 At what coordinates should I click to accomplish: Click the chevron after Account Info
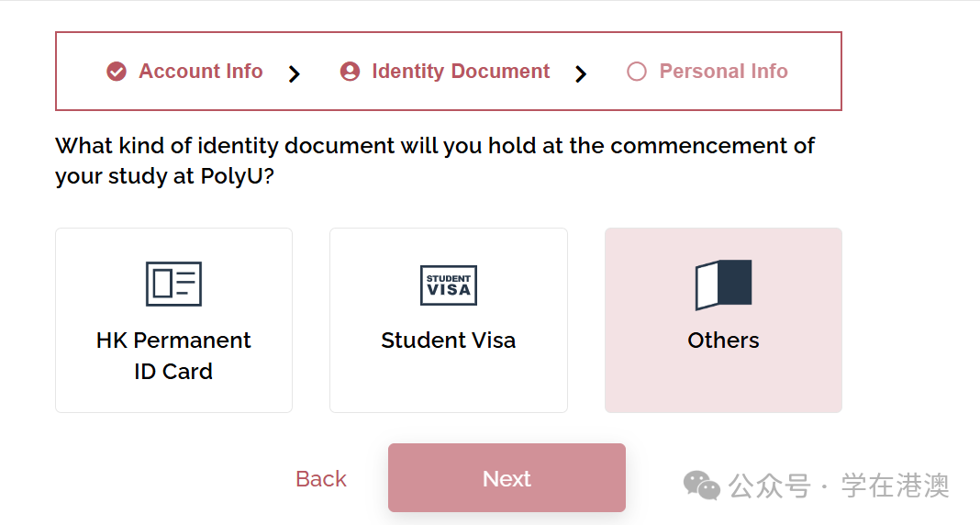tap(294, 73)
